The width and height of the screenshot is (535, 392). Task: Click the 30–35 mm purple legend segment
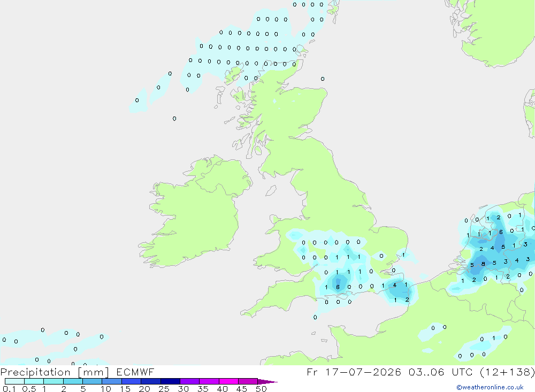click(x=189, y=381)
